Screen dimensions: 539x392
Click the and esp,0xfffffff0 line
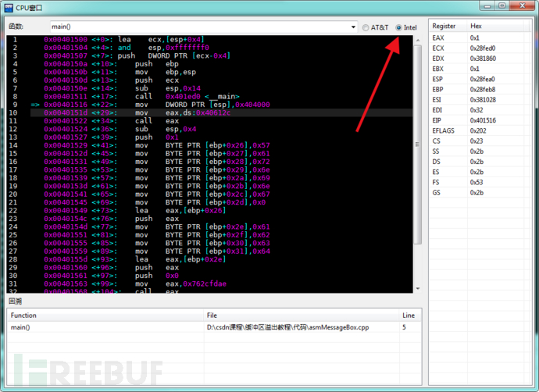tap(222, 48)
